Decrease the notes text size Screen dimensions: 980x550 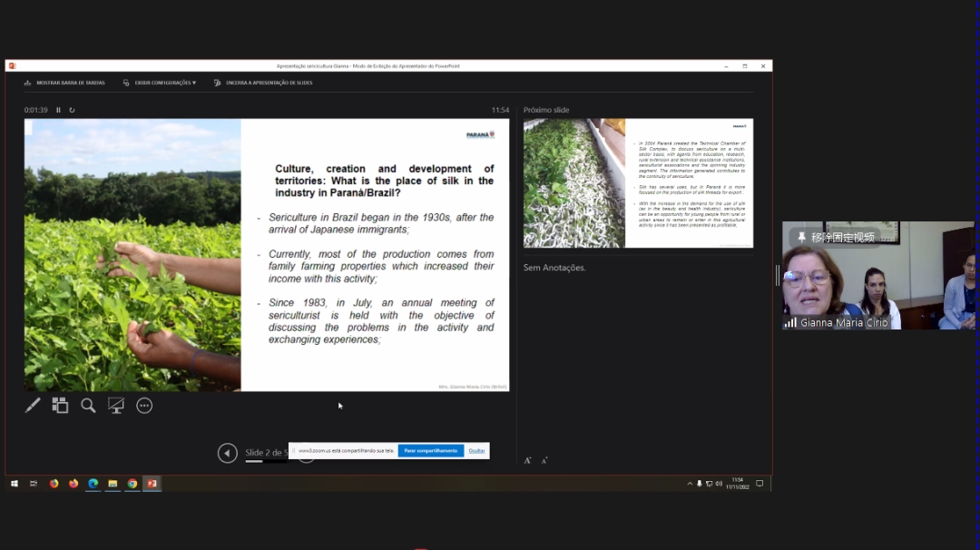(x=544, y=460)
